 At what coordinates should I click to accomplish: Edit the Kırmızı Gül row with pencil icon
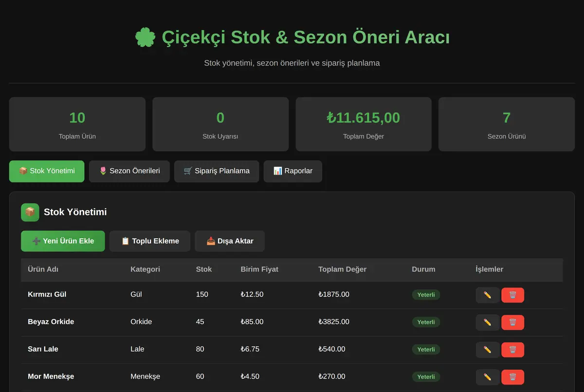tap(487, 295)
